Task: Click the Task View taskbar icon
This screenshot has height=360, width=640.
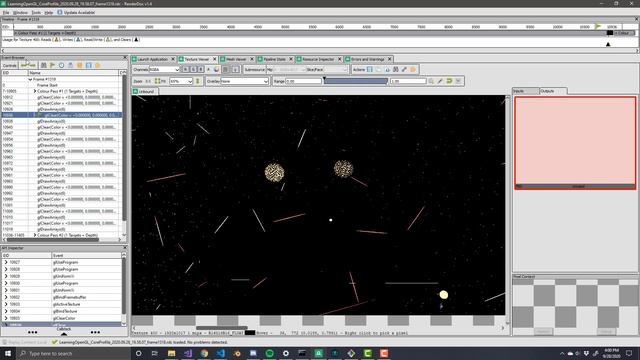Action: (x=155, y=353)
